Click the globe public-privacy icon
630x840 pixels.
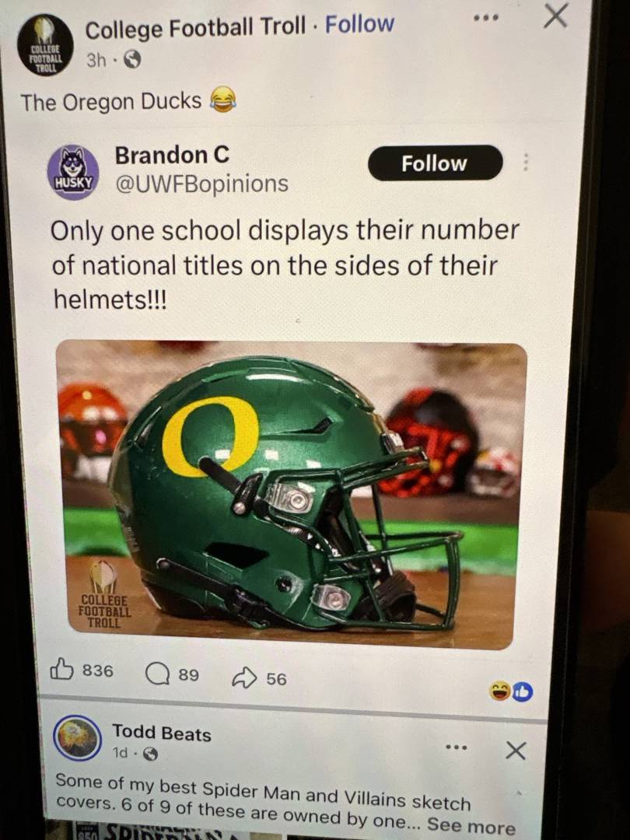133,61
